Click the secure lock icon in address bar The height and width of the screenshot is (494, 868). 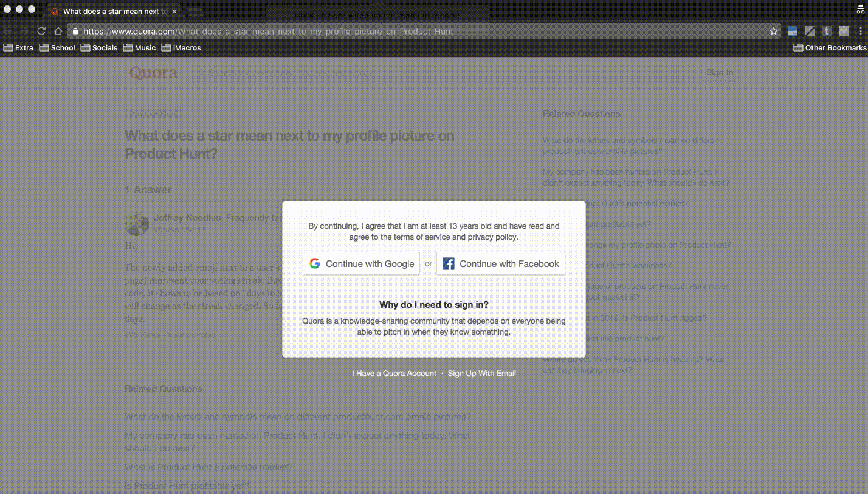coord(75,31)
